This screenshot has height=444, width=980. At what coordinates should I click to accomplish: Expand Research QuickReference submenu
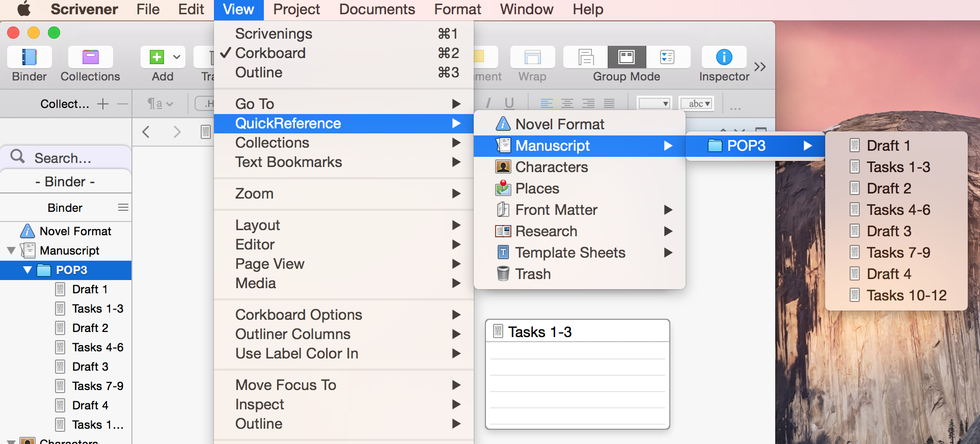tap(580, 231)
